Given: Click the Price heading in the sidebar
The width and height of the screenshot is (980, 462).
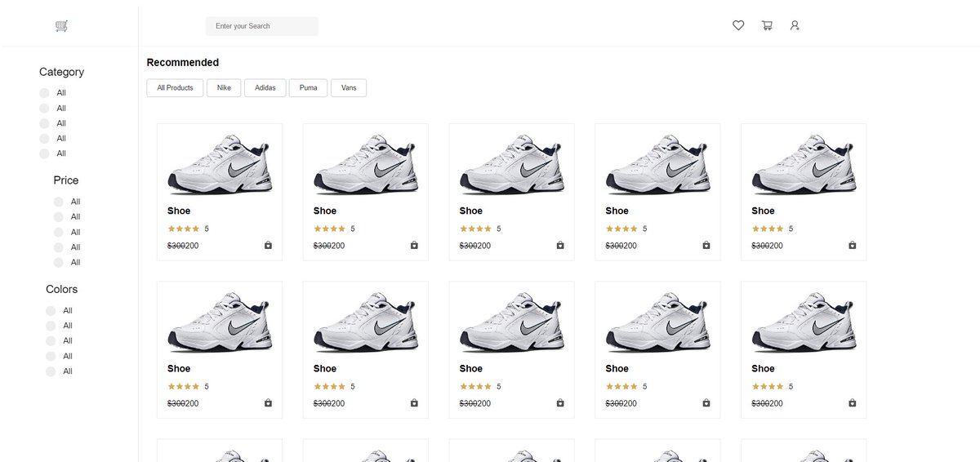Looking at the screenshot, I should tap(66, 180).
